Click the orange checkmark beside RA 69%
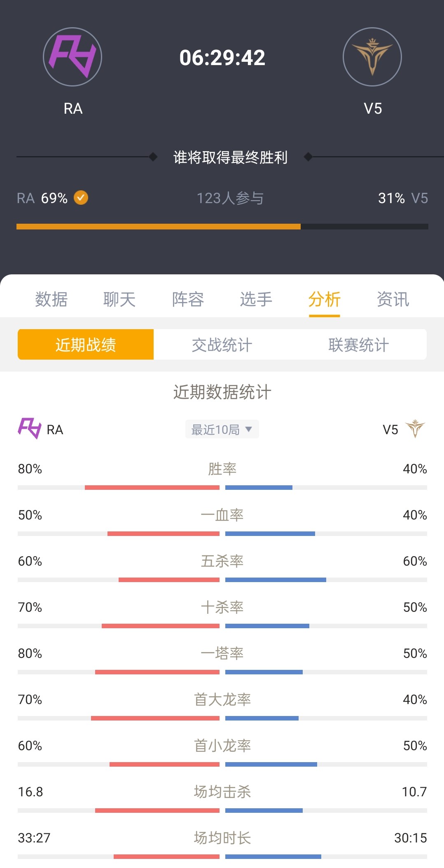 point(81,198)
